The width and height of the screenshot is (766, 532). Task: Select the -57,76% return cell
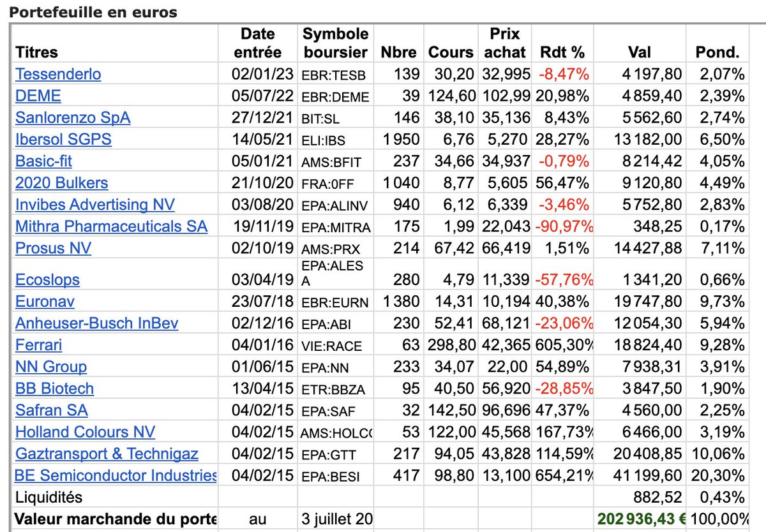point(566,279)
